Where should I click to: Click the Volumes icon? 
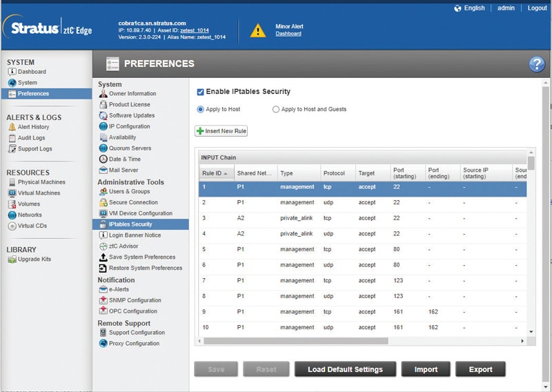coord(12,204)
